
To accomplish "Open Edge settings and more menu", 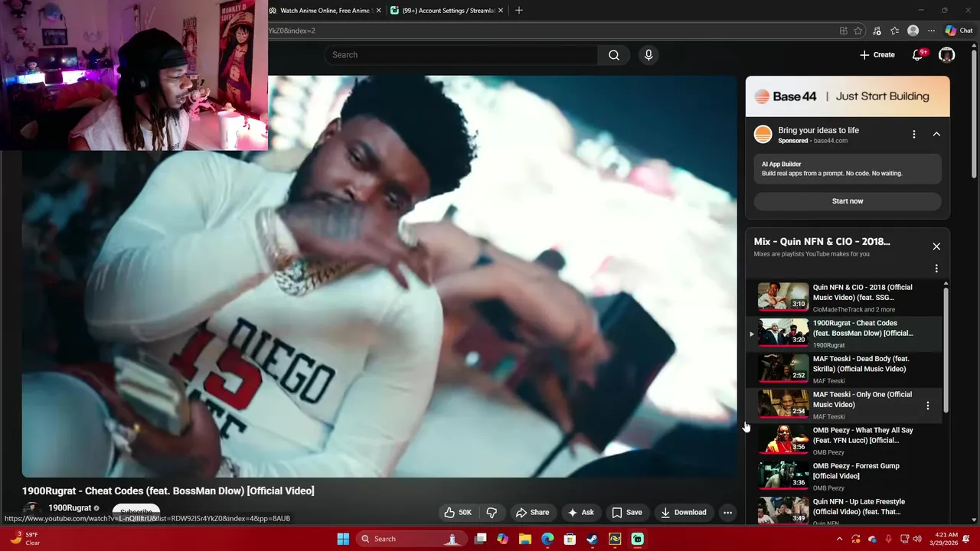I will [931, 31].
